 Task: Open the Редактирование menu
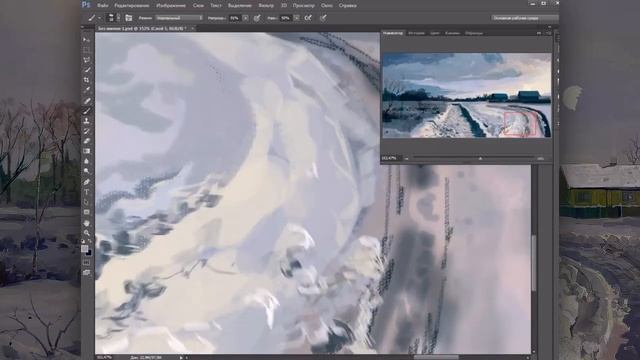(x=132, y=6)
